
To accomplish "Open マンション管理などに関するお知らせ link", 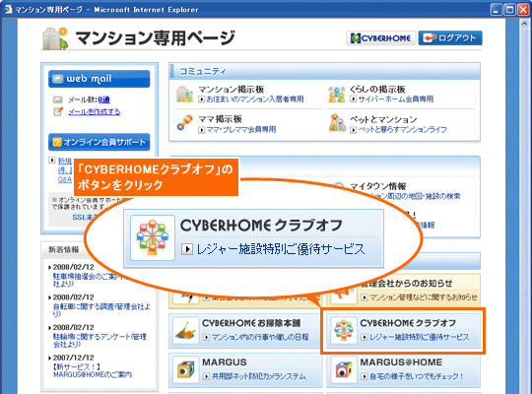I will point(424,297).
